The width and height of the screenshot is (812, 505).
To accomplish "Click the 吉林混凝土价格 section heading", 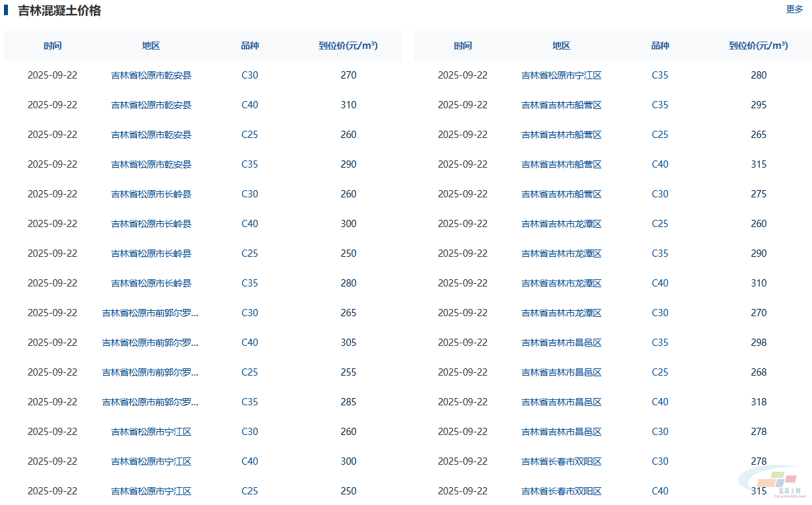I will pos(59,11).
